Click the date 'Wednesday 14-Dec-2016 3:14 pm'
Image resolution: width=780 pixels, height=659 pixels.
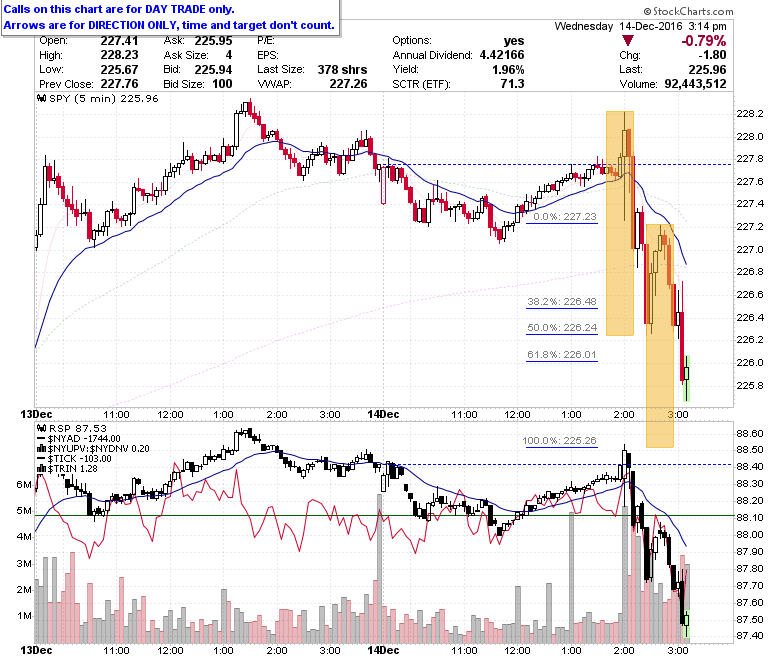640,26
